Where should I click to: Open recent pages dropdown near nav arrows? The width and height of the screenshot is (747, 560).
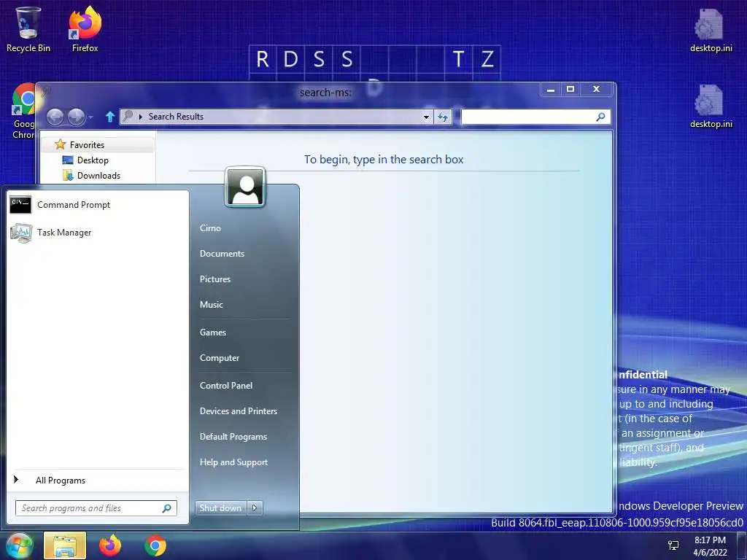(90, 117)
